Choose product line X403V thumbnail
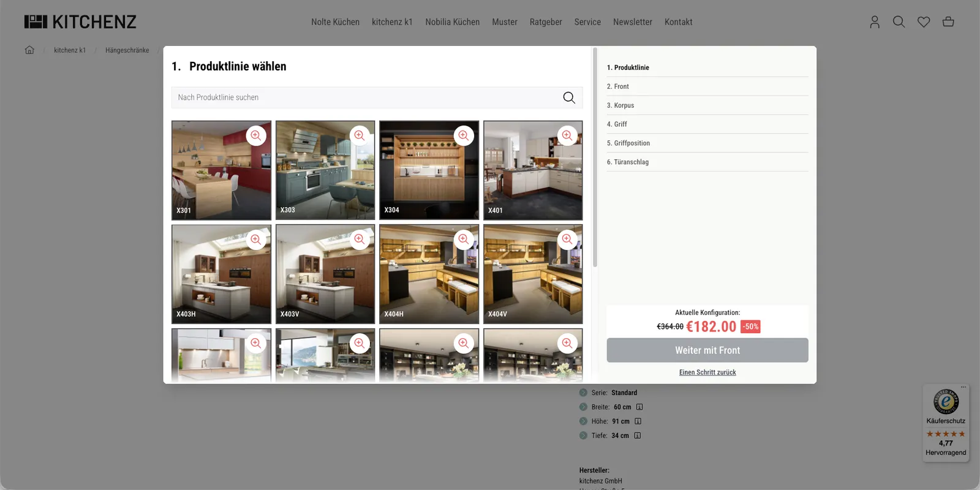Image resolution: width=980 pixels, height=490 pixels. (325, 274)
